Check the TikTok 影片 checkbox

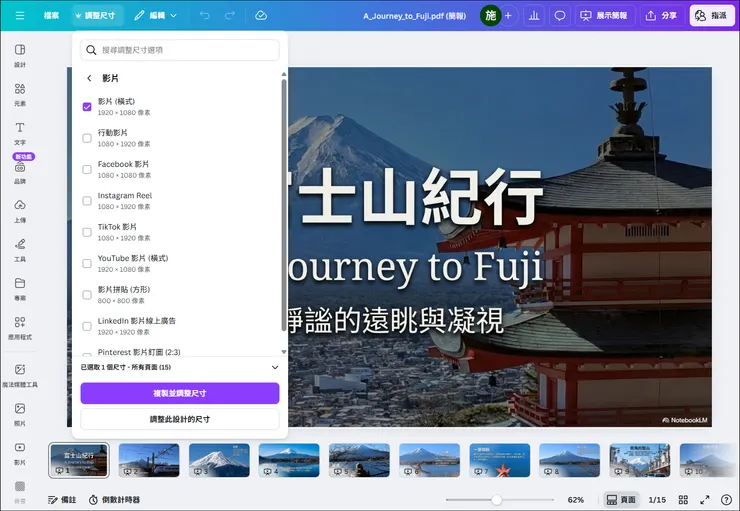click(x=87, y=232)
